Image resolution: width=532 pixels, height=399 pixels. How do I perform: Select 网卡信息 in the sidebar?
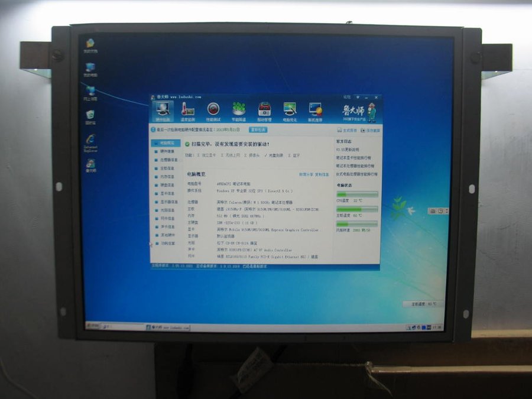(166, 219)
